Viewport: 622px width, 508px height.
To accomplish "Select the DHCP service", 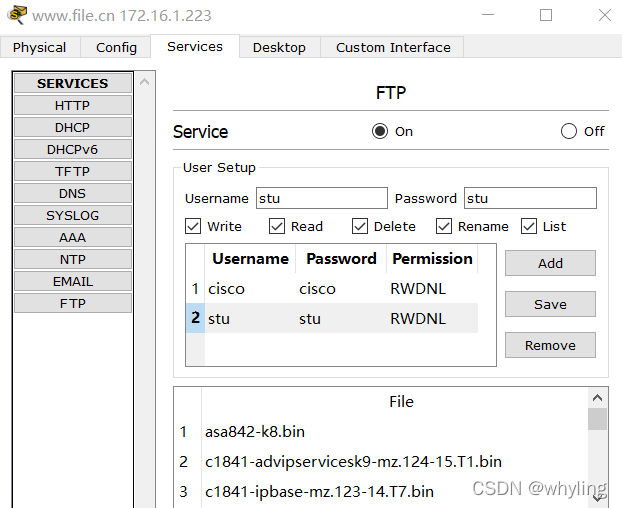I will pyautogui.click(x=72, y=127).
